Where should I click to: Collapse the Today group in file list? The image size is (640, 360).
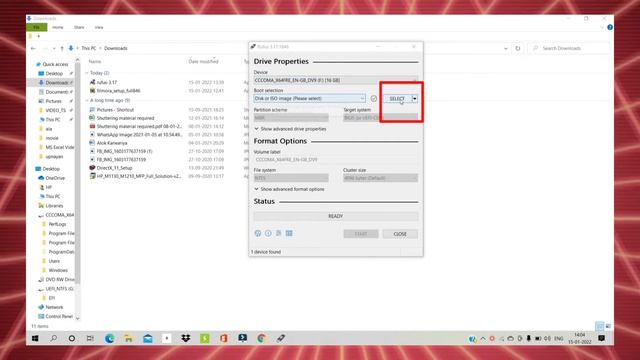(x=87, y=73)
